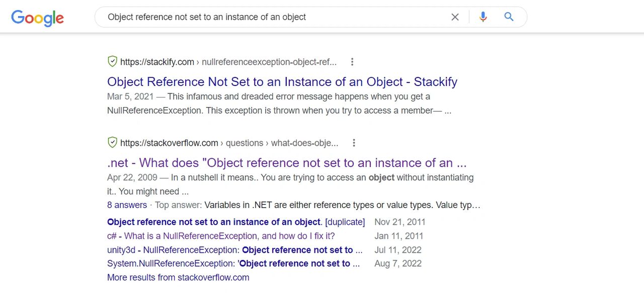Click the green shield icon beside stackify.com
The image size is (644, 304).
point(113,61)
